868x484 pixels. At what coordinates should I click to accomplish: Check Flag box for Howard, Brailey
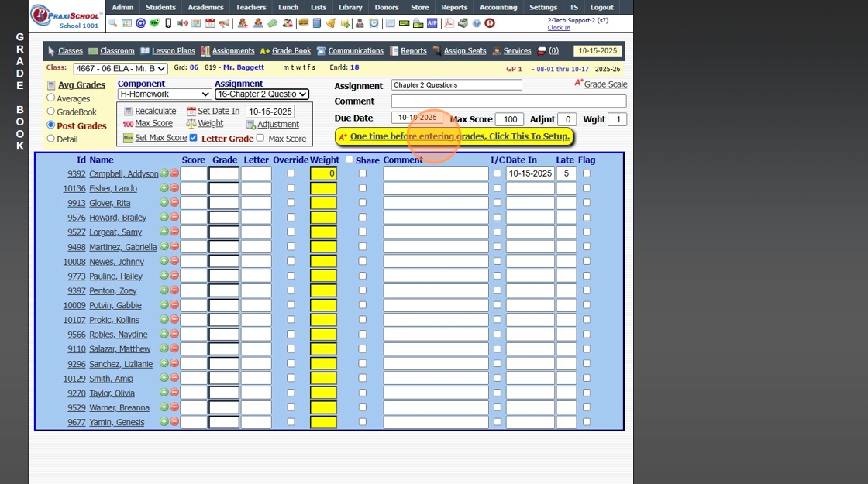[587, 218]
